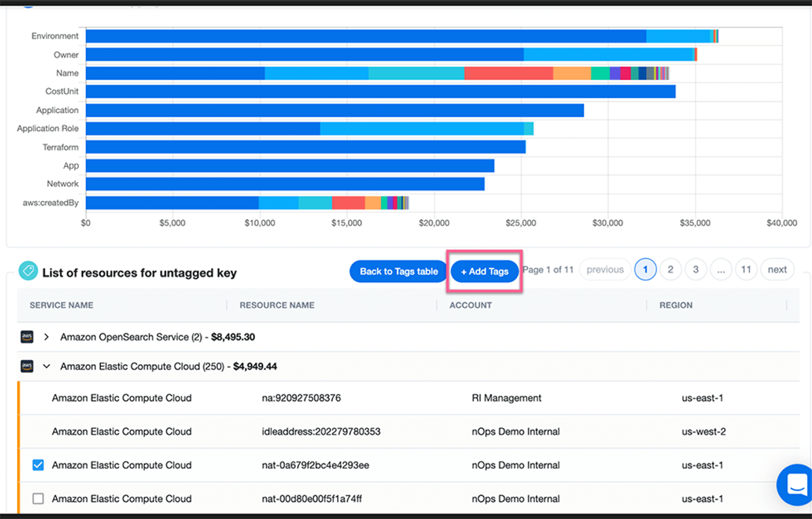The height and width of the screenshot is (519, 812).
Task: Click AWS logo next to Amazon Elastic Compute Cloud
Action: click(27, 366)
